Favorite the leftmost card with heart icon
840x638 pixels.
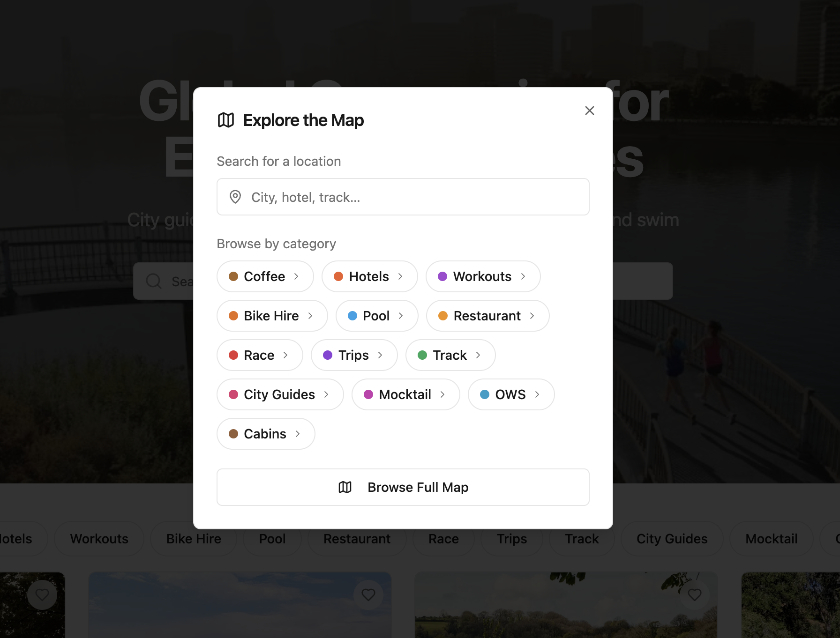coord(42,595)
